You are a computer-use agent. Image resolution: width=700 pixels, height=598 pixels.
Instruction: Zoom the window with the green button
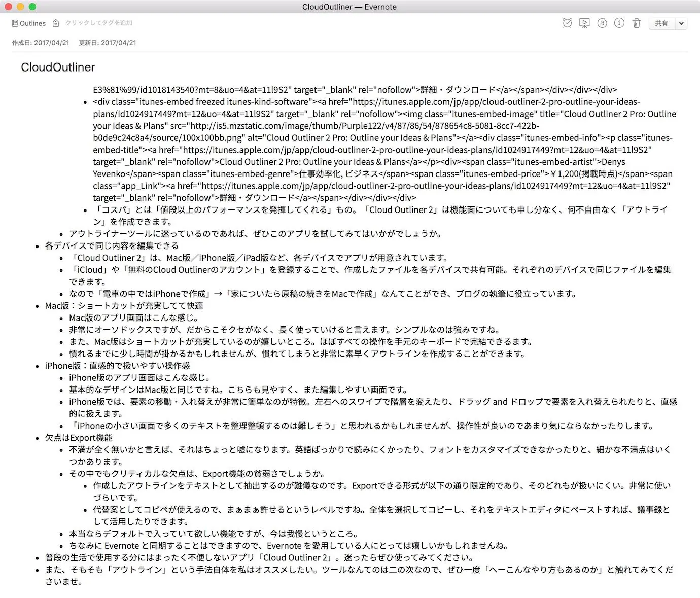click(x=32, y=7)
